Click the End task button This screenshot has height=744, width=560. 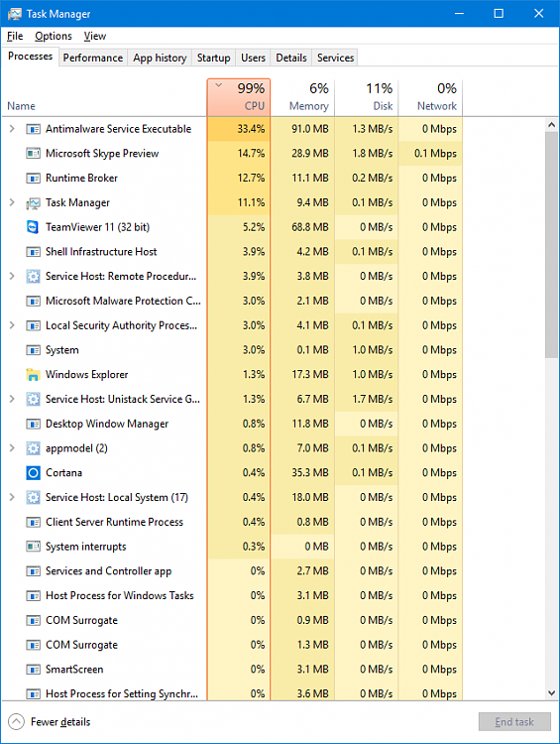514,722
